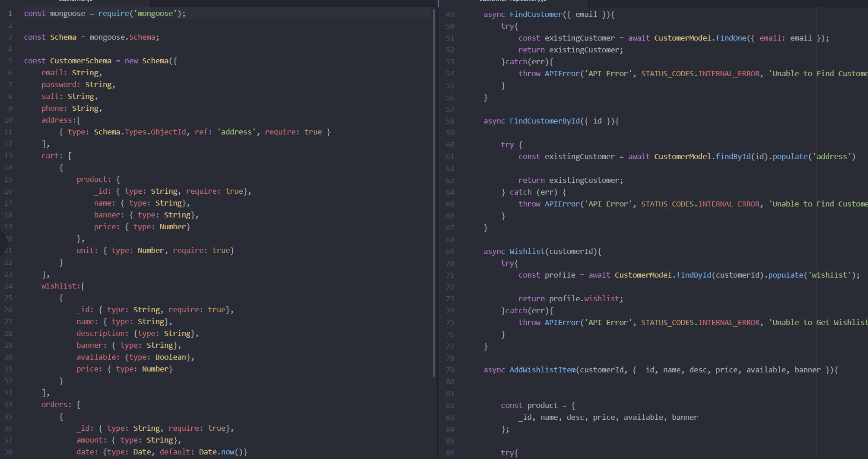Click the require('mongoose') call on line 1
The width and height of the screenshot is (868, 459).
[140, 13]
